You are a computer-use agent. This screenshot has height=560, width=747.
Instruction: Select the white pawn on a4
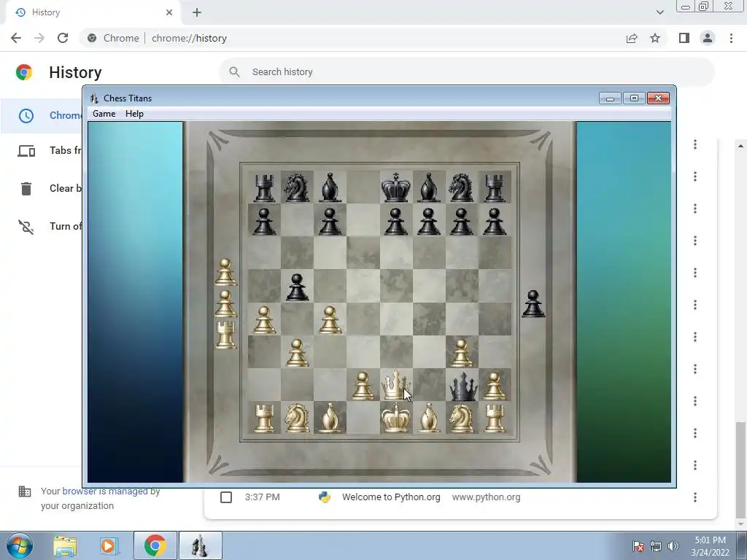pos(264,320)
